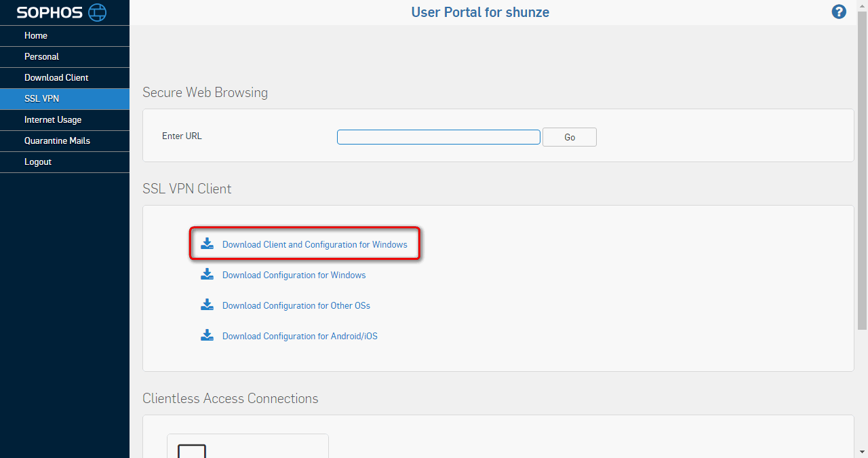The height and width of the screenshot is (458, 868).
Task: Log out using sidebar Logout
Action: 64,162
